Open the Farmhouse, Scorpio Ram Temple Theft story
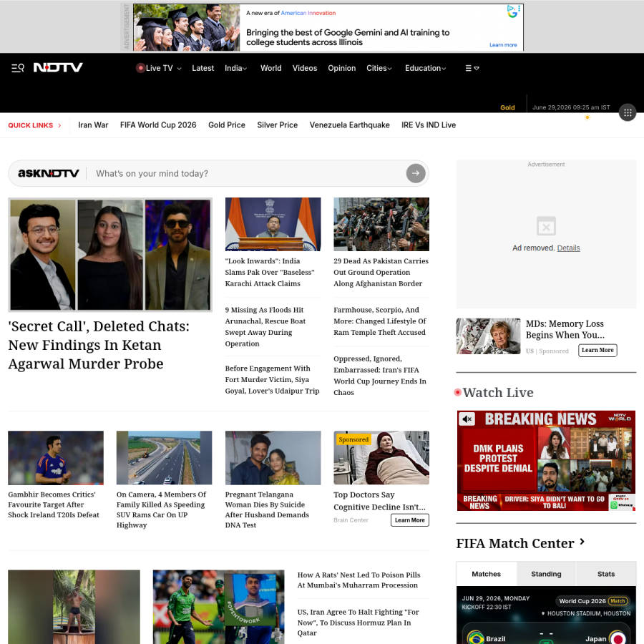The width and height of the screenshot is (644, 644). pos(380,321)
